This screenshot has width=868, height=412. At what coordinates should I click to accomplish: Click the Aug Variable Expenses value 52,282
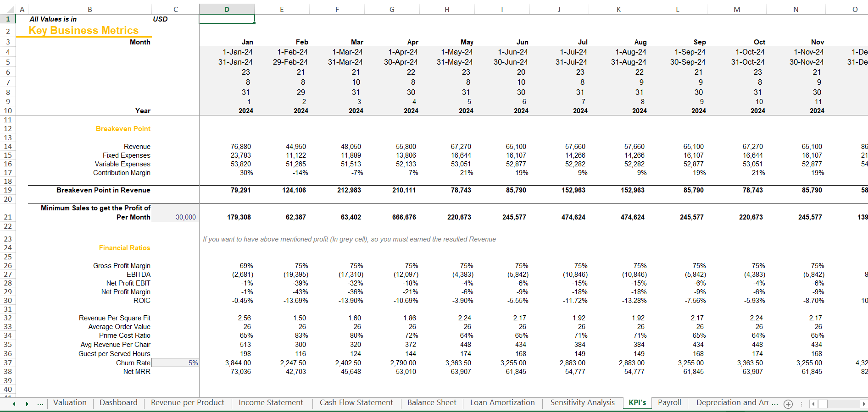pos(634,164)
